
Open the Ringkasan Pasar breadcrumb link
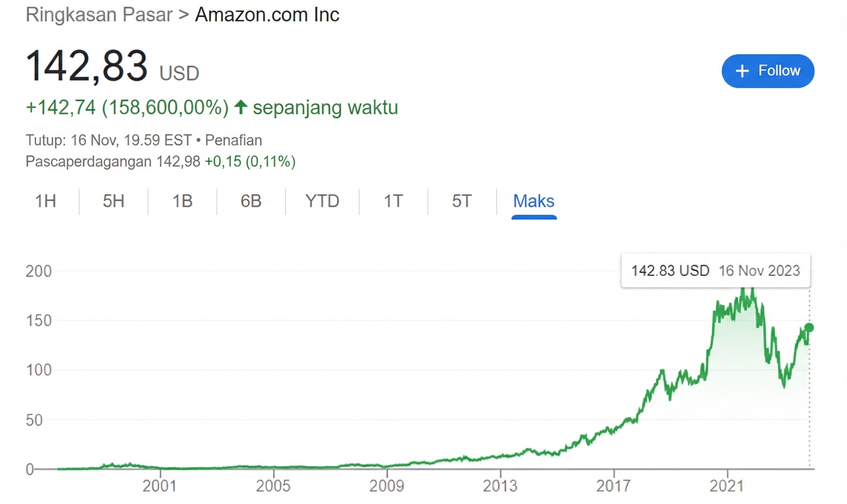click(x=98, y=14)
